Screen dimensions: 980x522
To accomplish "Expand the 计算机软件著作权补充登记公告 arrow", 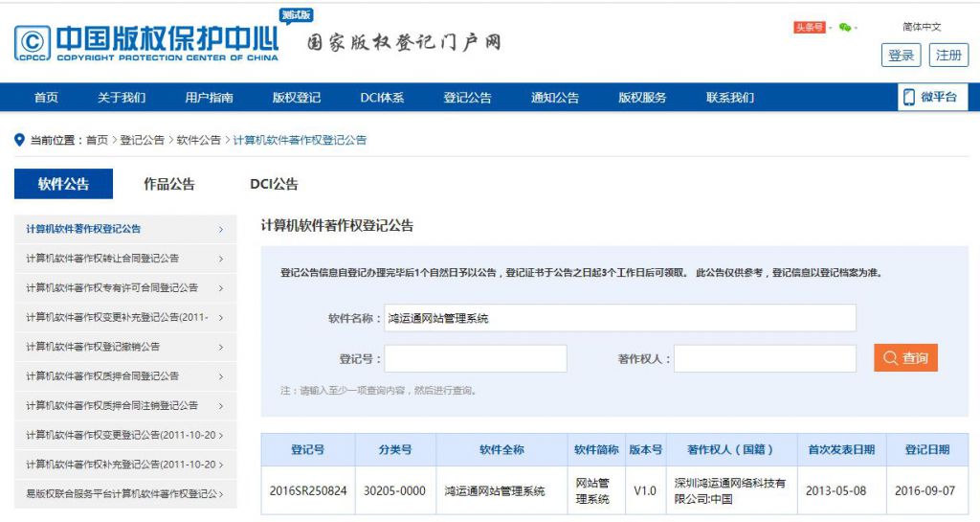I will click(221, 465).
